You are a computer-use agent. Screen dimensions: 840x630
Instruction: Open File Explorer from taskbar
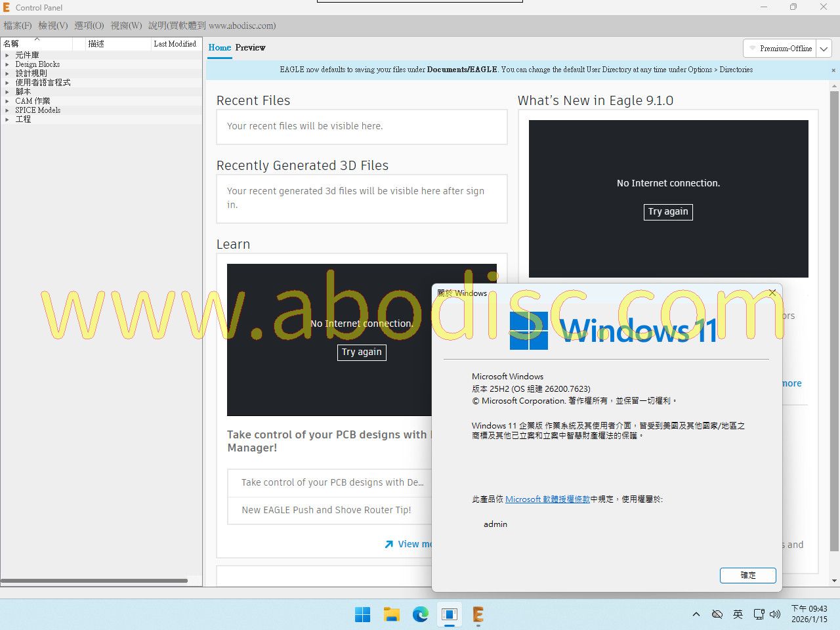coord(392,615)
